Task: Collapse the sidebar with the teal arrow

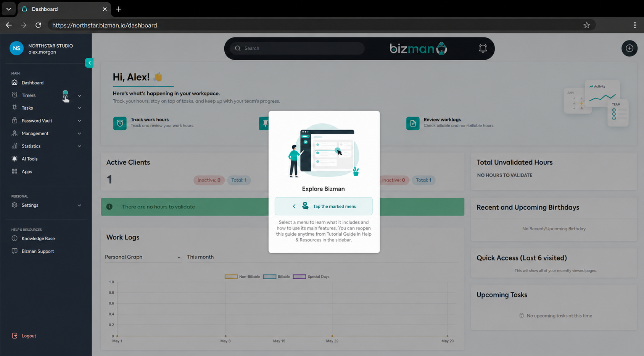Action: click(x=89, y=63)
